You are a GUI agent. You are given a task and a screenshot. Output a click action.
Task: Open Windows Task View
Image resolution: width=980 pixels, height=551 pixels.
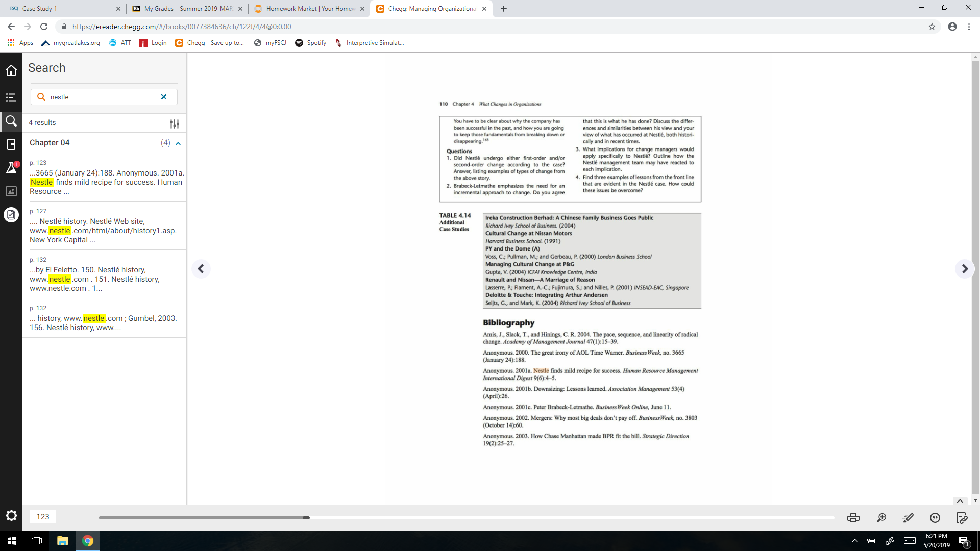(37, 541)
